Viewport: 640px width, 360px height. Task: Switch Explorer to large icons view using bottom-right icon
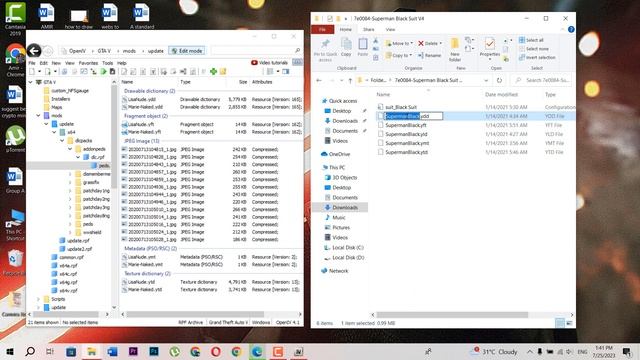click(569, 323)
